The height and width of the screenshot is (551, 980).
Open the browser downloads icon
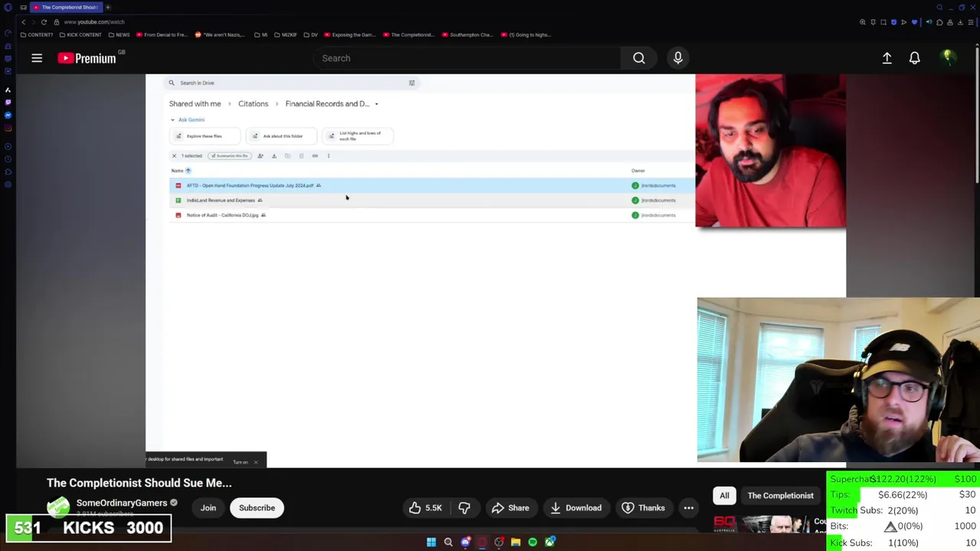point(960,22)
